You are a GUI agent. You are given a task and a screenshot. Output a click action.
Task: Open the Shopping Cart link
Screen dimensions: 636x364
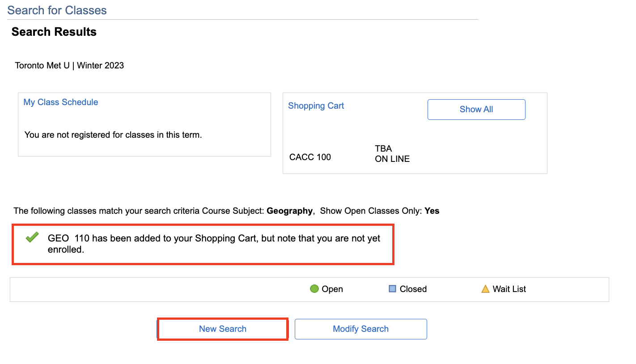(x=316, y=106)
